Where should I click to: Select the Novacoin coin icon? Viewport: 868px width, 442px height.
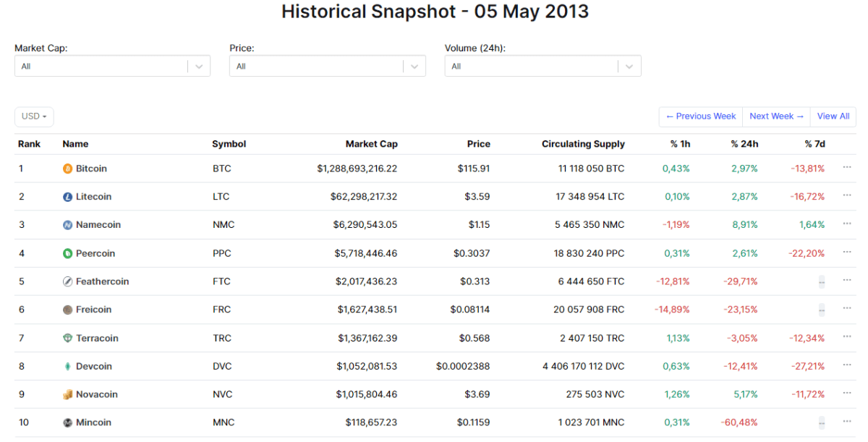click(67, 394)
